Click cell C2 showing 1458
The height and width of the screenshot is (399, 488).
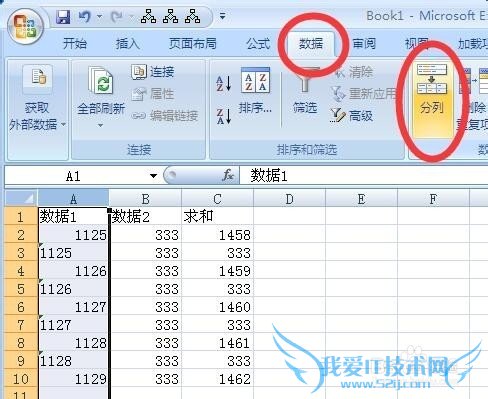(x=217, y=235)
